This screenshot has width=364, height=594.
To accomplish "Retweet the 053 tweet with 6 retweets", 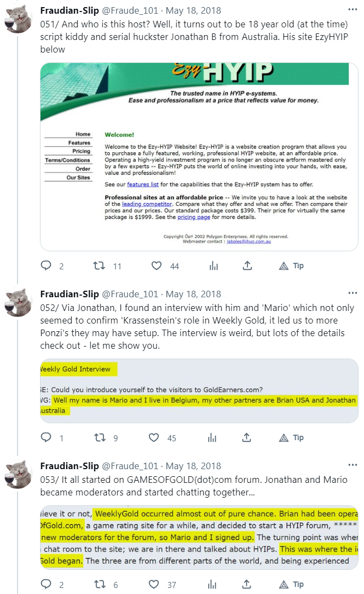I will 99,585.
